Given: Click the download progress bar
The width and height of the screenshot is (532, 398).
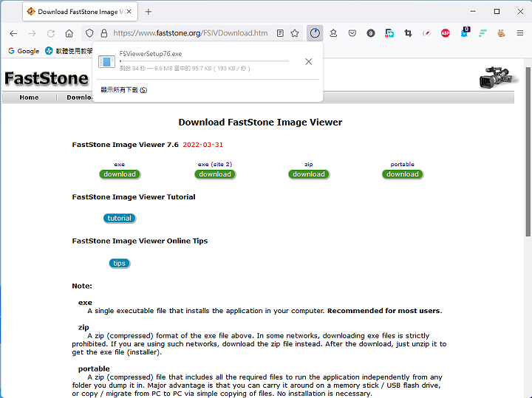Looking at the screenshot, I should click(x=204, y=61).
